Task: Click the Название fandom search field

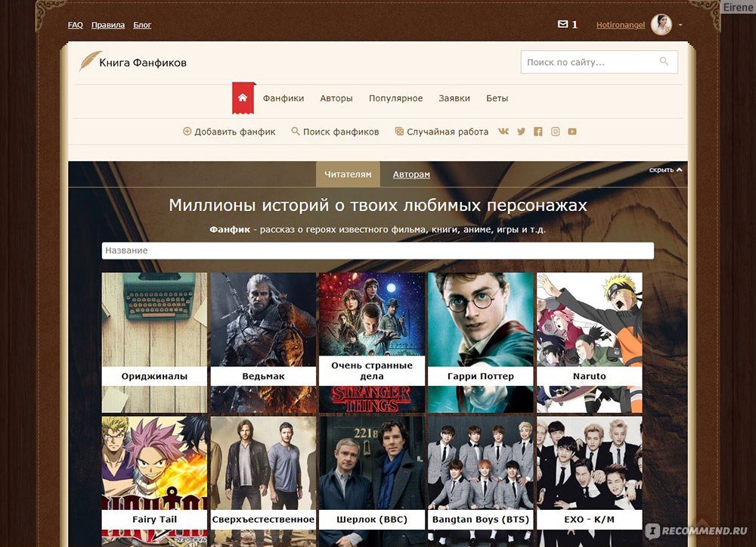Action: (377, 250)
